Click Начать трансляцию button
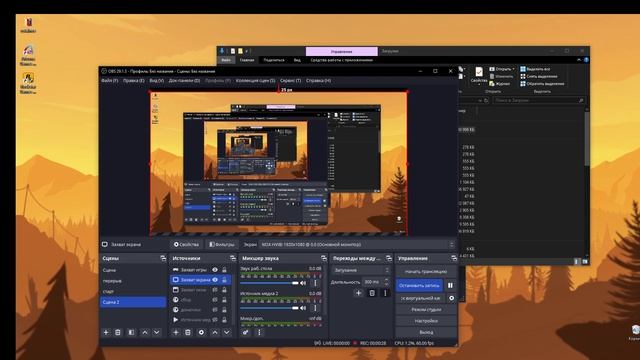The height and width of the screenshot is (360, 640). (426, 271)
